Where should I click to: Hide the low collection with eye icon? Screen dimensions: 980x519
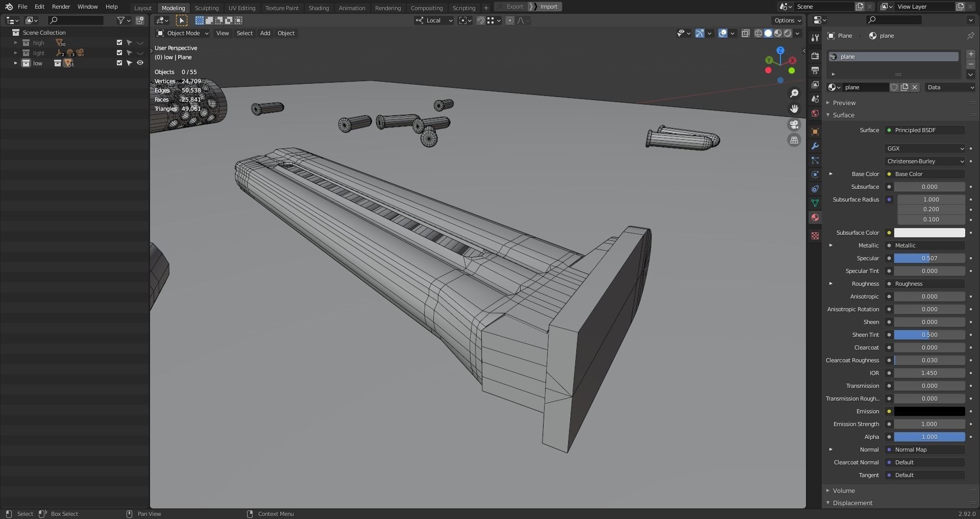point(140,63)
